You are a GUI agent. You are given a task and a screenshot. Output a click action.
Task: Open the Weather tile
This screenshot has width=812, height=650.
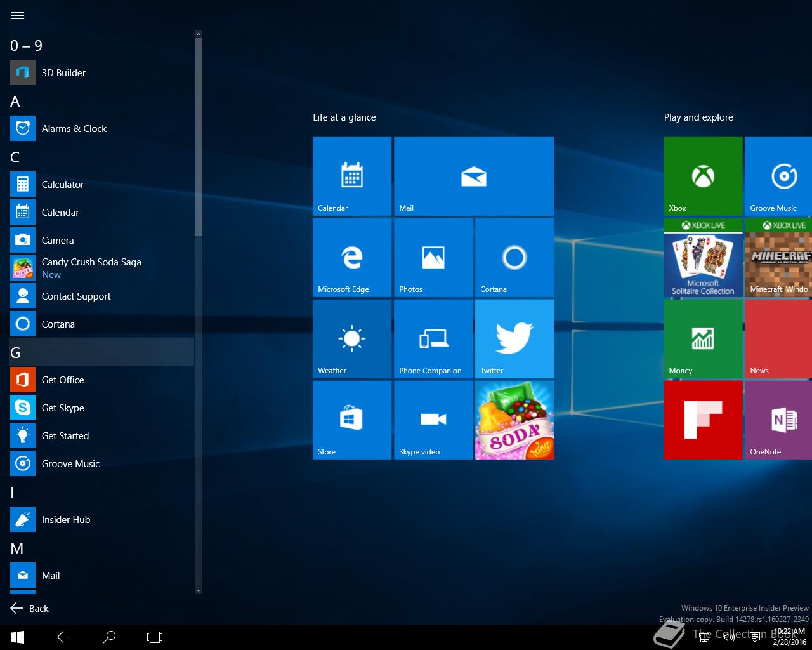[x=352, y=339]
